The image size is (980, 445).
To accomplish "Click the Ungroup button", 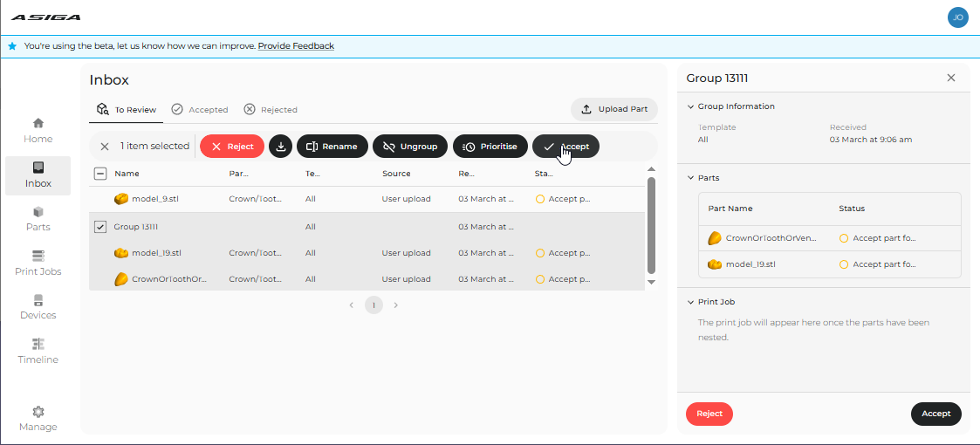I will tap(409, 147).
